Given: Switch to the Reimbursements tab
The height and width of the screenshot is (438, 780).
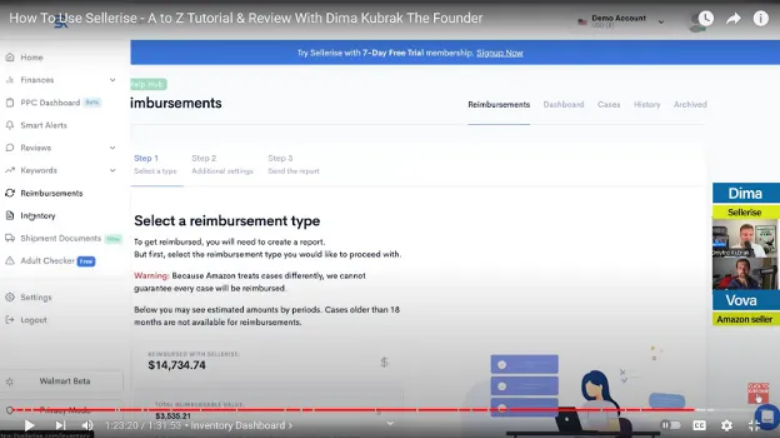Looking at the screenshot, I should (x=498, y=105).
